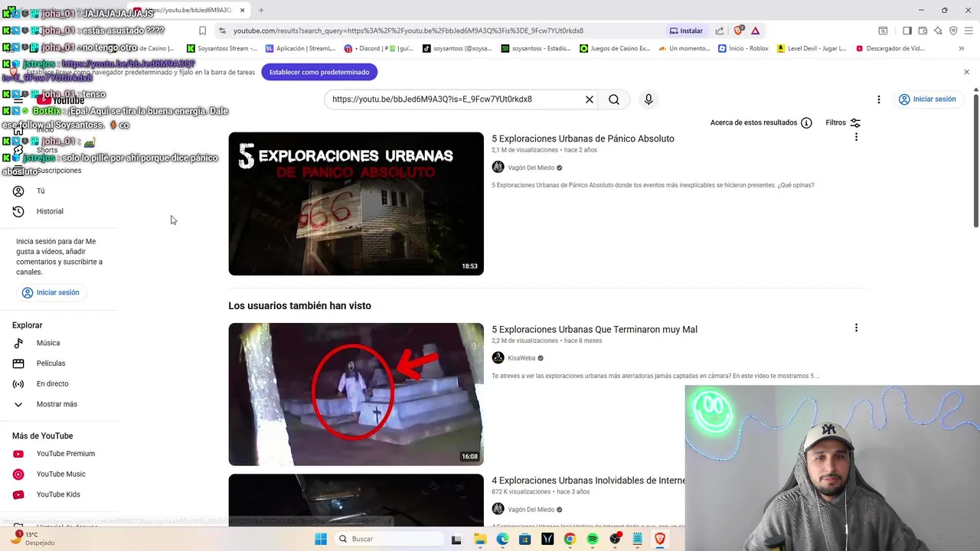Open the Inicio - Roblox bookmark

pyautogui.click(x=742, y=48)
